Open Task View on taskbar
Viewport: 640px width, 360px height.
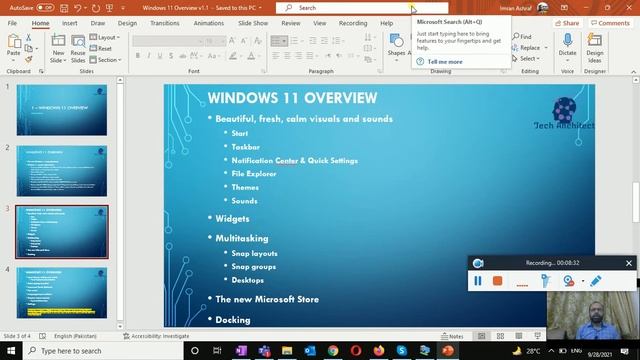(217, 351)
